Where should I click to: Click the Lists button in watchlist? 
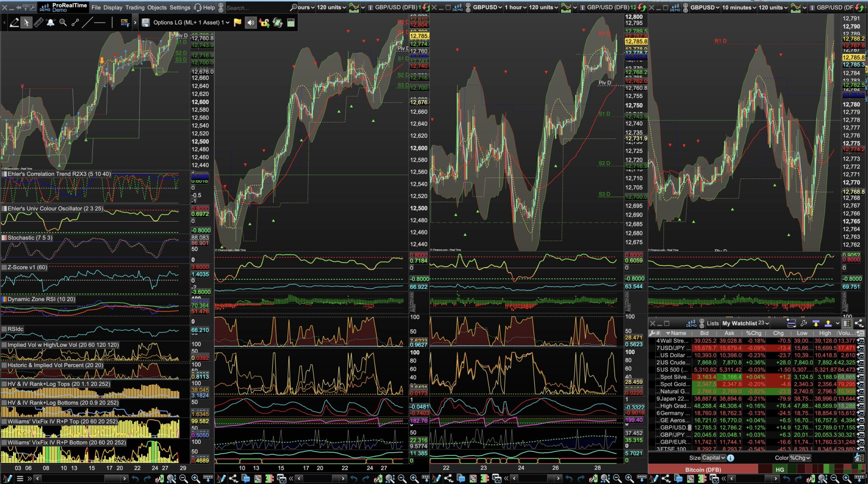tap(712, 323)
